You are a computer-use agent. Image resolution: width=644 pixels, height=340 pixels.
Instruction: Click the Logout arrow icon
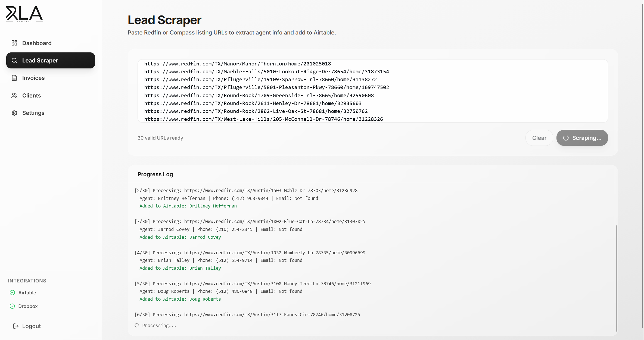tap(15, 326)
